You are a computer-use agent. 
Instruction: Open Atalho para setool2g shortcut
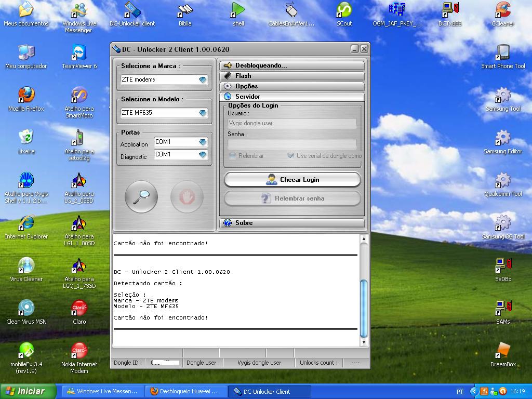(x=79, y=145)
